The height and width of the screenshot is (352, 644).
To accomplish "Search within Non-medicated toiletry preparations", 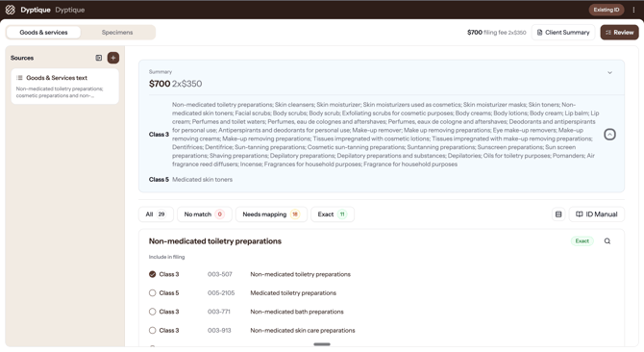I will click(607, 241).
